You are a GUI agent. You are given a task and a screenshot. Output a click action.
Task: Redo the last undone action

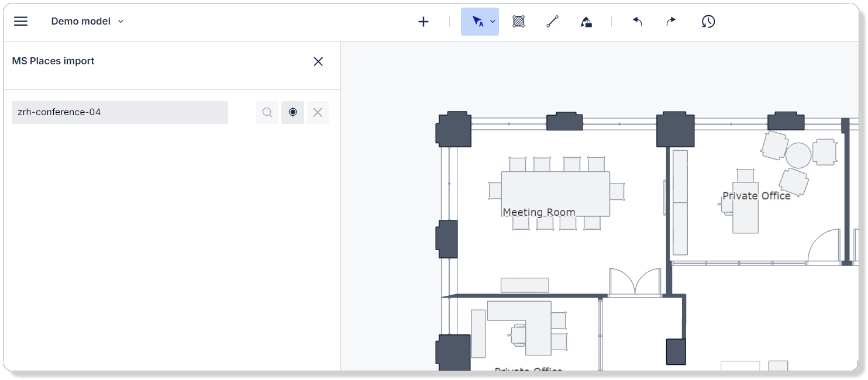pyautogui.click(x=670, y=22)
